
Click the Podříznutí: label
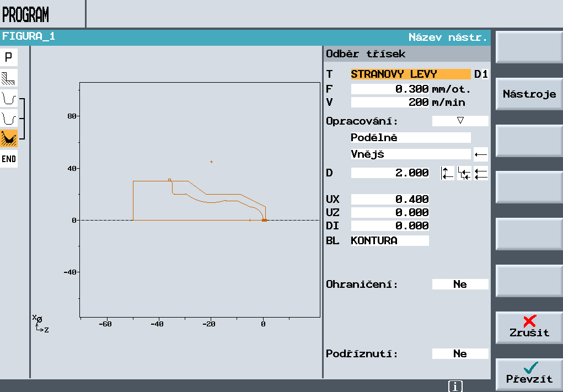click(362, 354)
